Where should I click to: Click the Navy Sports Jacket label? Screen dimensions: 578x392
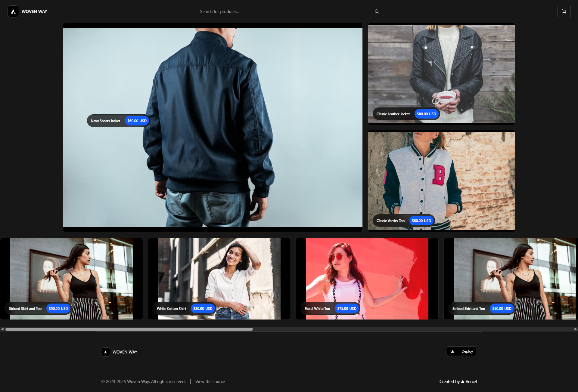pyautogui.click(x=105, y=121)
